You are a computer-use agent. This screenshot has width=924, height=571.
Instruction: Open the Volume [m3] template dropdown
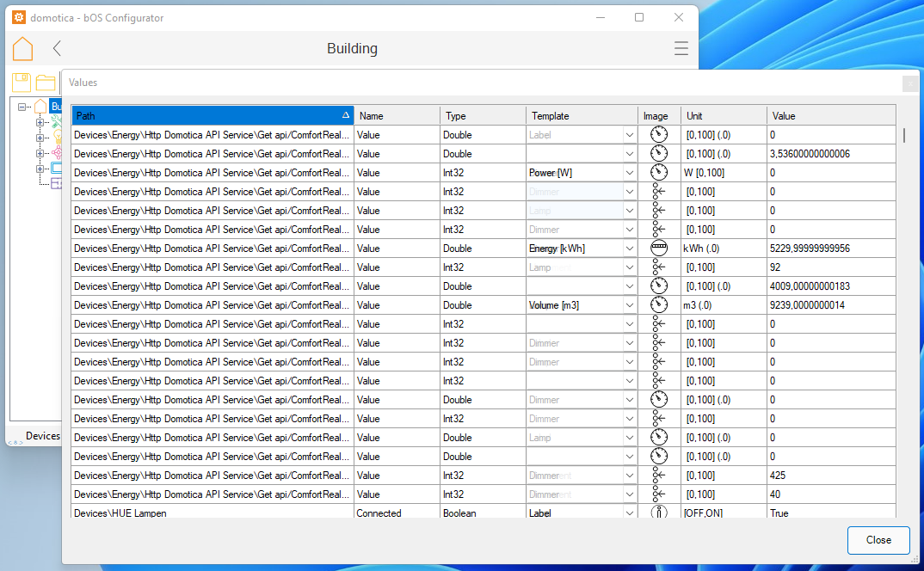pyautogui.click(x=629, y=305)
